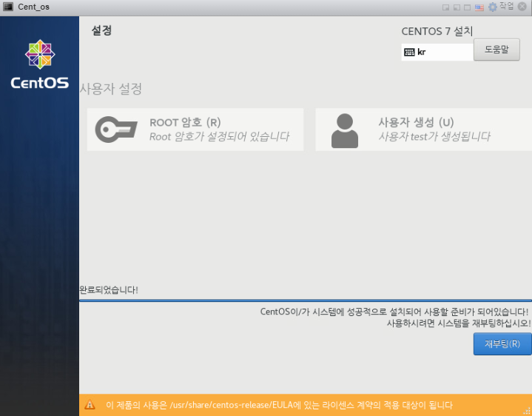Click the 설정 page title
The height and width of the screenshot is (416, 532).
click(x=102, y=30)
